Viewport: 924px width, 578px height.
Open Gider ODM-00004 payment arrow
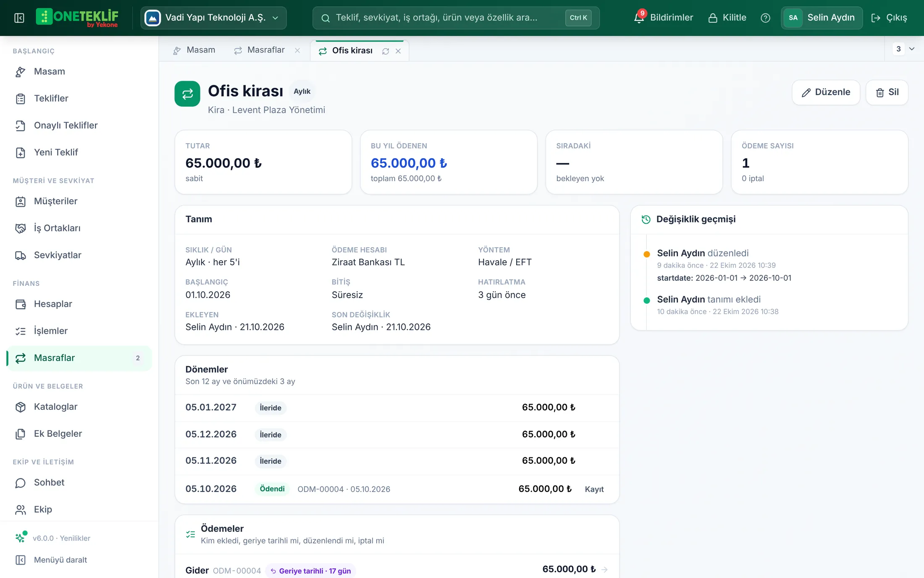[604, 569]
